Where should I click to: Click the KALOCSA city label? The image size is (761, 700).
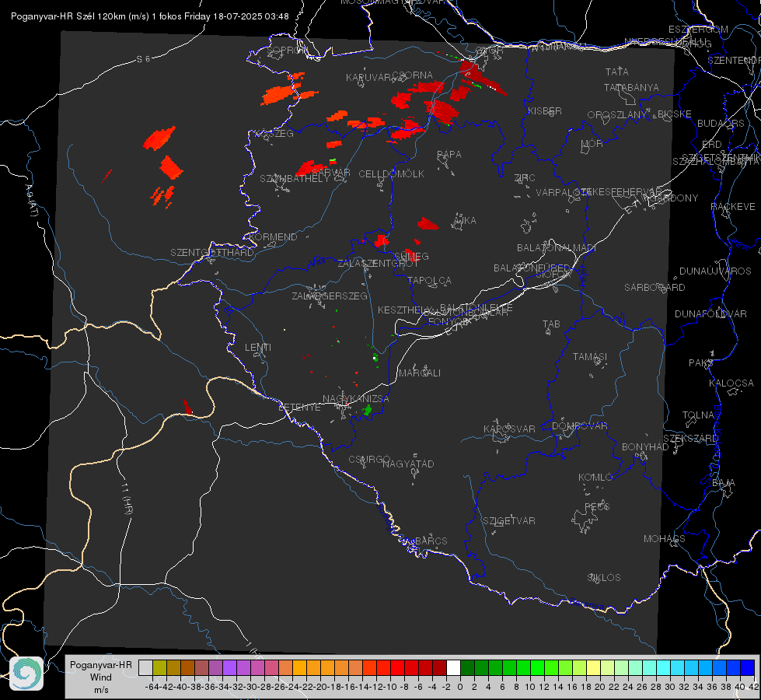tap(731, 383)
